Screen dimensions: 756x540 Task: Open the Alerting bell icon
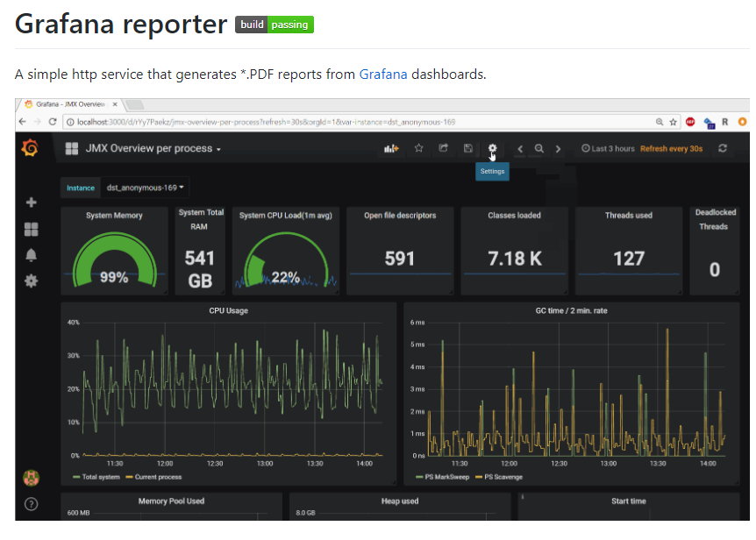tap(32, 255)
